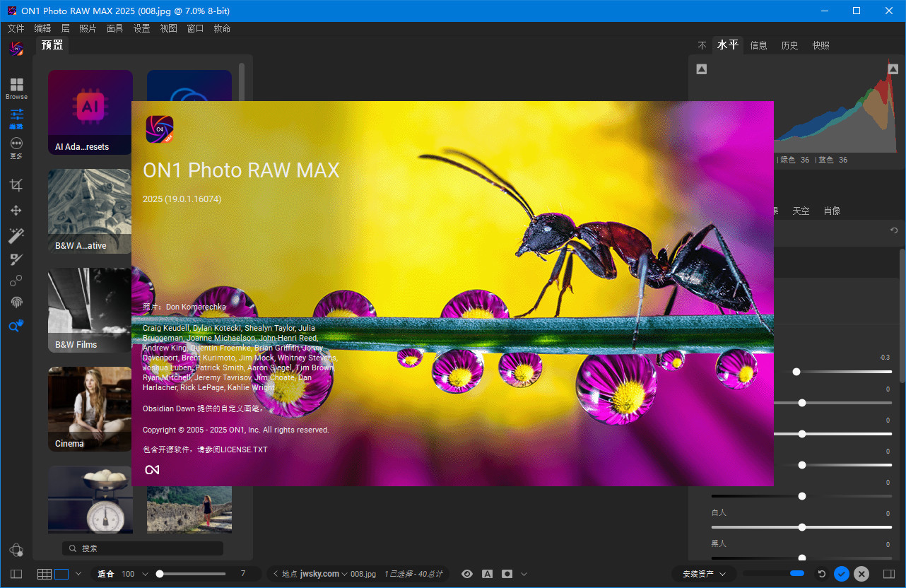Open the 窗口 (Window) menu

[195, 28]
